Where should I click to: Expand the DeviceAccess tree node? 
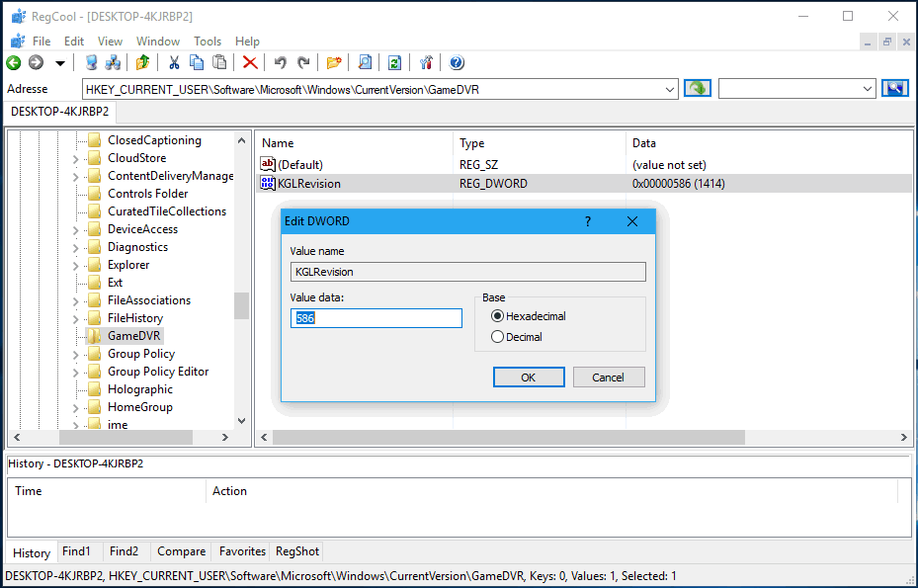75,230
